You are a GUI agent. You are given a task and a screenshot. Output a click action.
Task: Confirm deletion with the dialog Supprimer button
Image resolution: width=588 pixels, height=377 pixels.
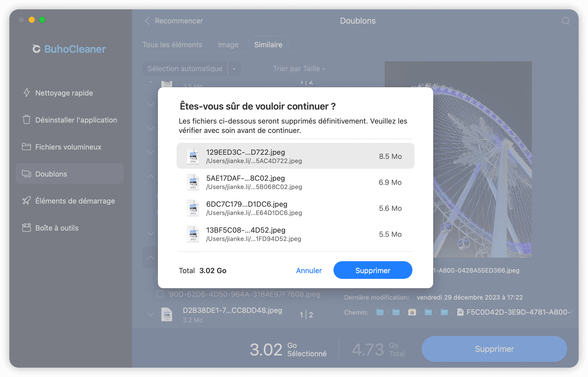tap(373, 271)
